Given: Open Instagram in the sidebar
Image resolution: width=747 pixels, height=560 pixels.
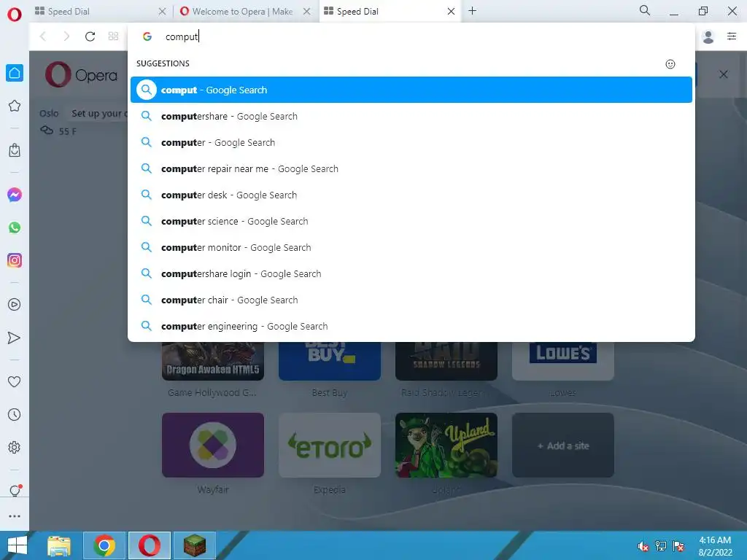Looking at the screenshot, I should tap(15, 260).
